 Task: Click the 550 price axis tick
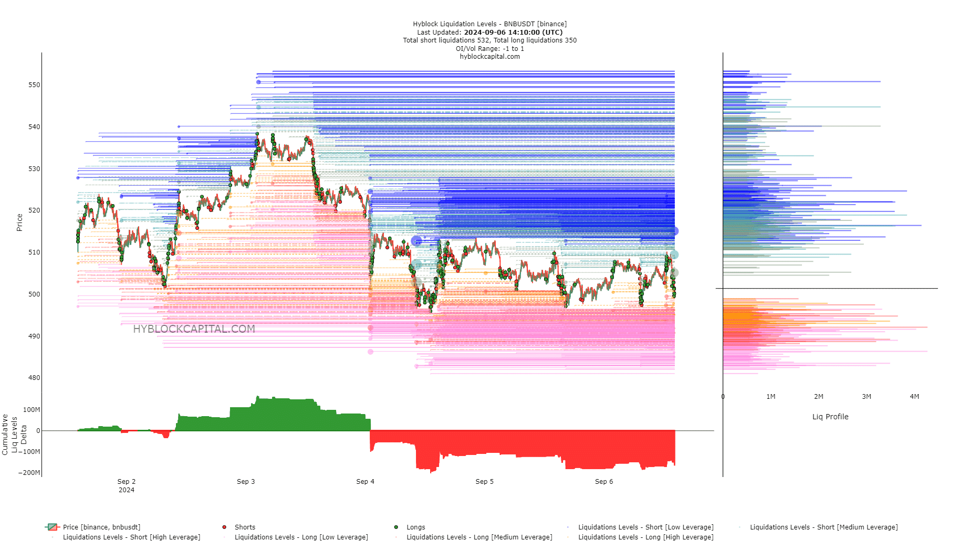coord(34,84)
